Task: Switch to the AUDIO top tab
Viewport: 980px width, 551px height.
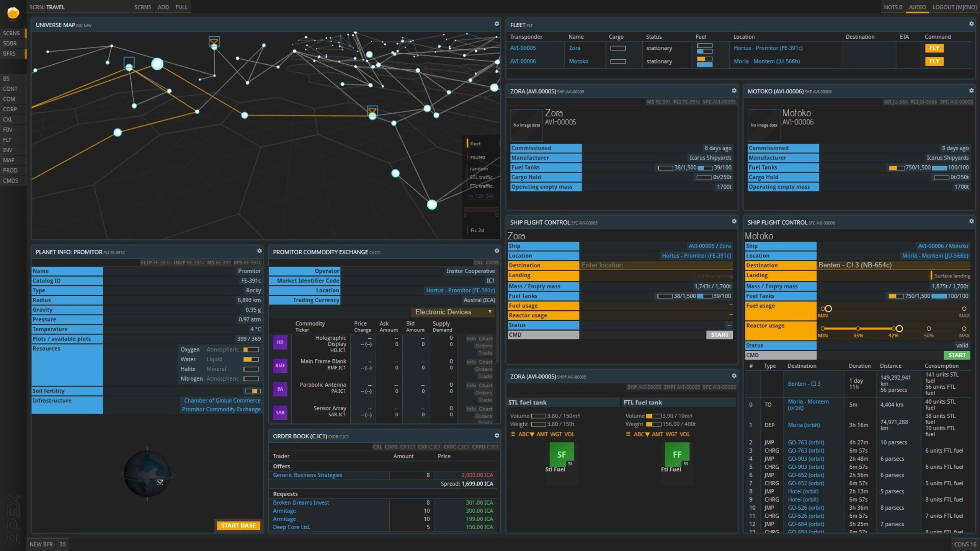Action: [917, 7]
